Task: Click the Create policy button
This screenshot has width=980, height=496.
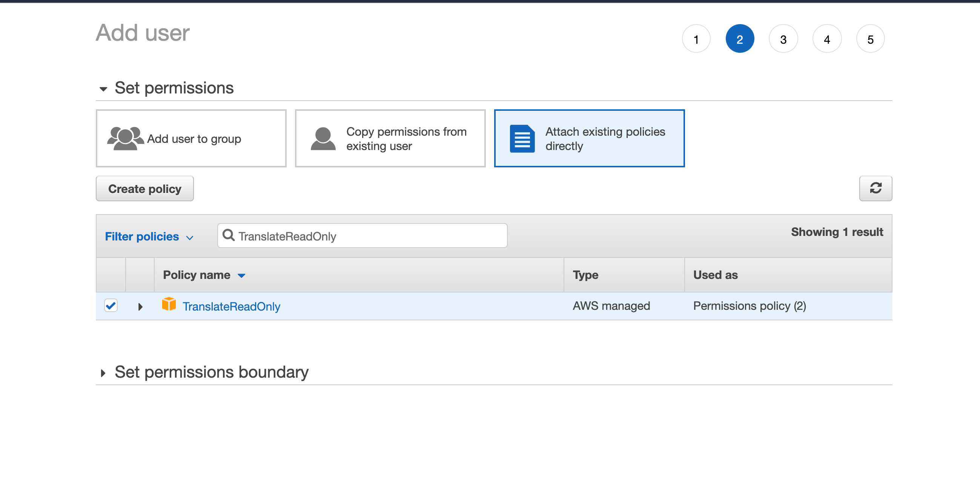Action: click(x=144, y=188)
